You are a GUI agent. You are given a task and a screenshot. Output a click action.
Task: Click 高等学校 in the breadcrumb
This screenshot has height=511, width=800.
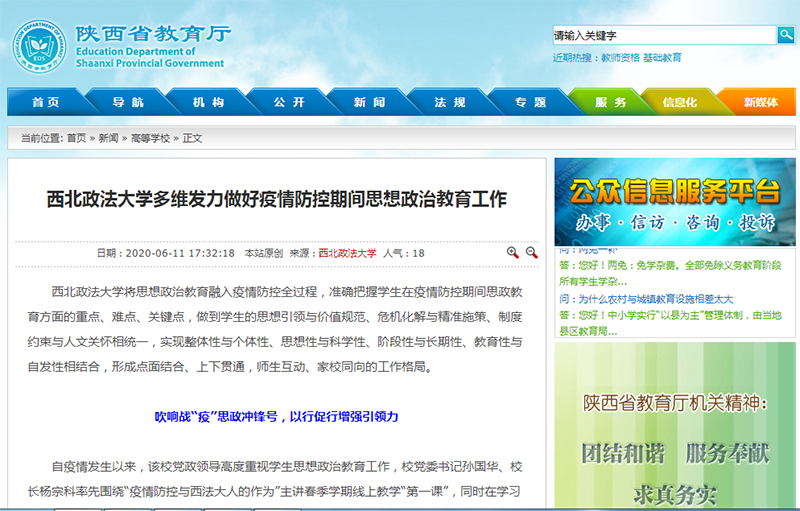click(x=150, y=138)
